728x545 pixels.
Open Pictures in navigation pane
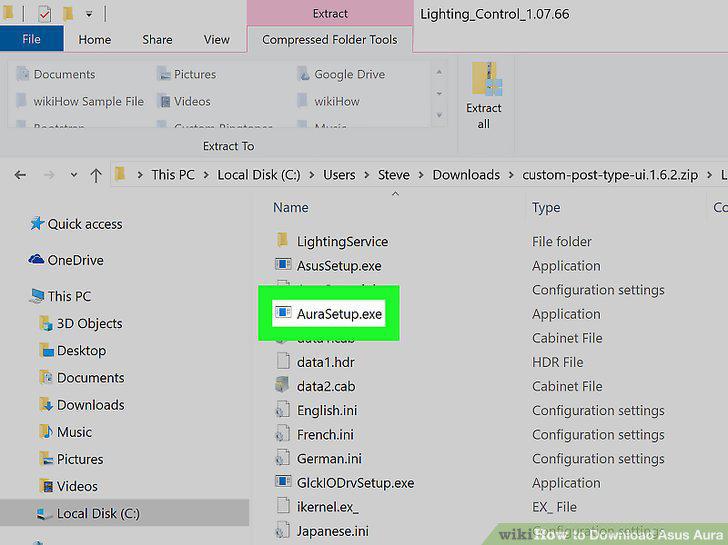tap(72, 459)
